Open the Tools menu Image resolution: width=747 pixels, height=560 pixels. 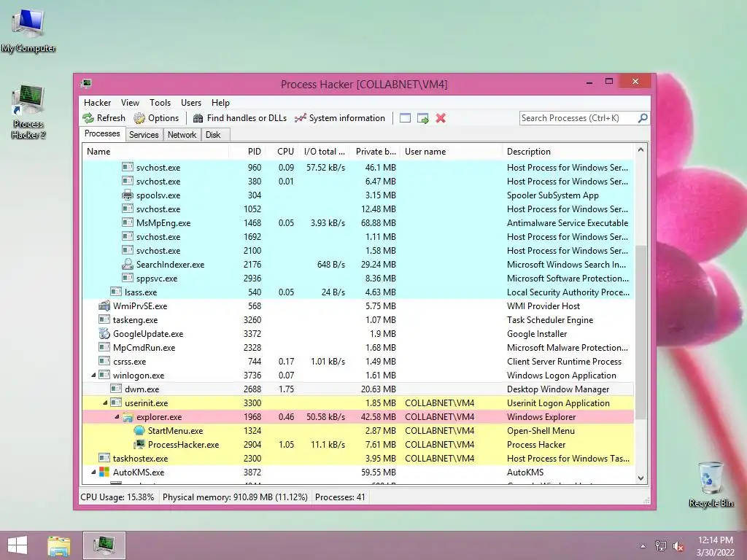point(160,103)
